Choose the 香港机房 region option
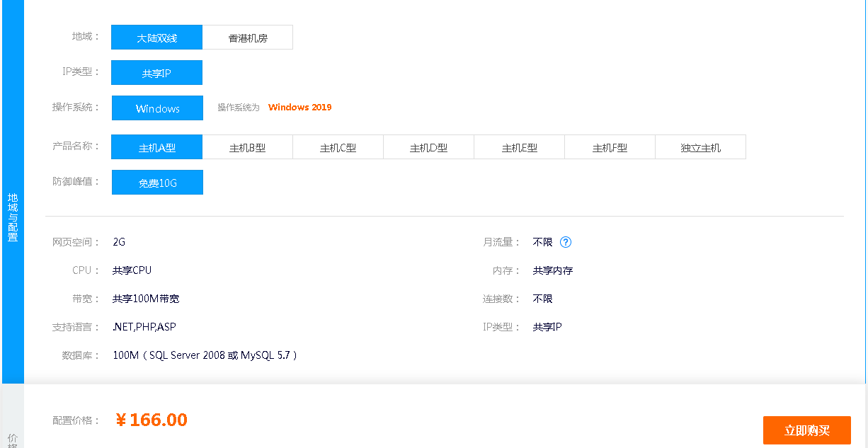This screenshot has height=448, width=868. point(248,38)
